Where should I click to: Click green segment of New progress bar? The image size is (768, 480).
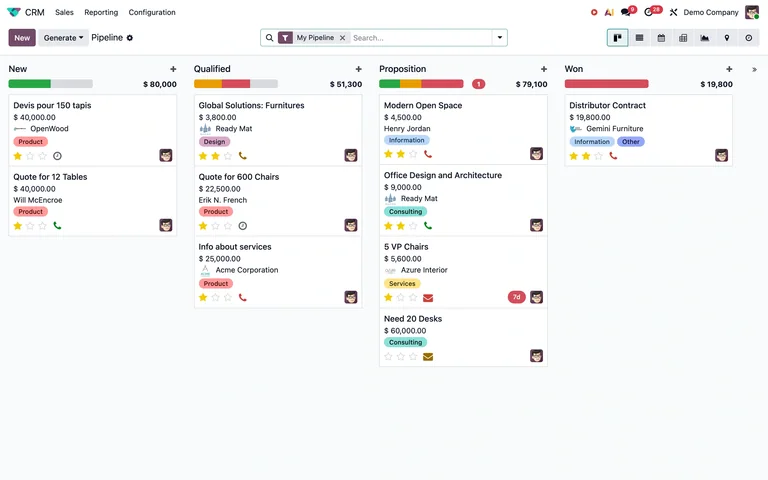click(x=29, y=84)
